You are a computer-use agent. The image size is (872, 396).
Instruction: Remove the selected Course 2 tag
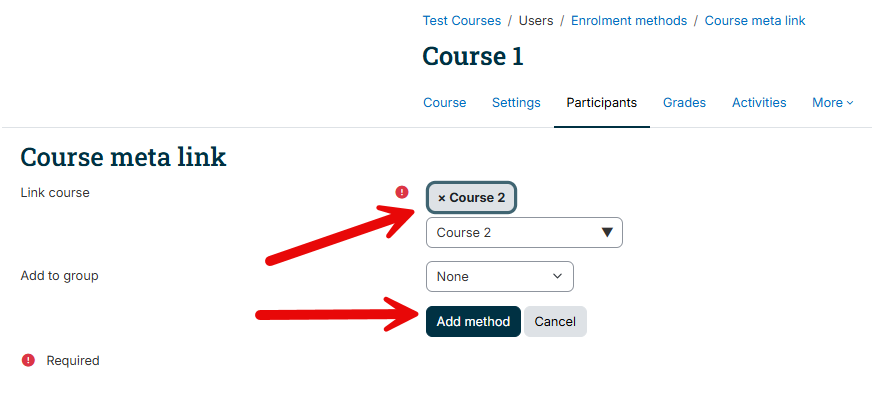472,197
